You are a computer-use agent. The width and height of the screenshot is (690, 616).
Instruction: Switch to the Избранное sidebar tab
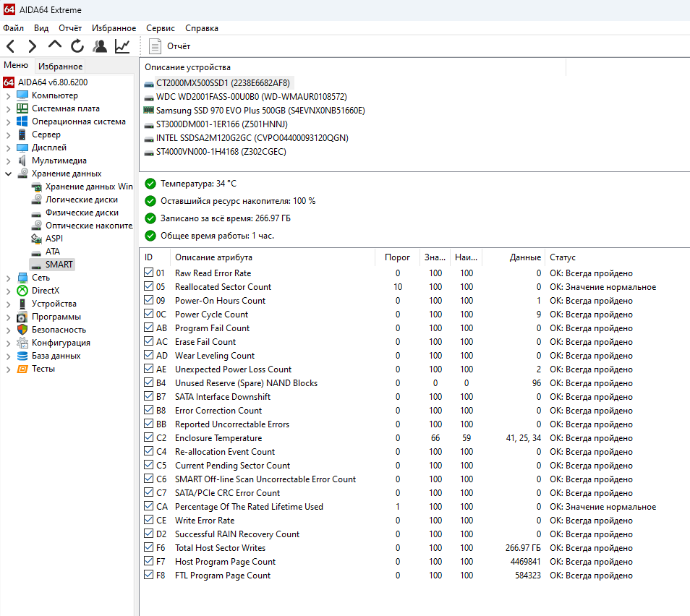[x=60, y=67]
